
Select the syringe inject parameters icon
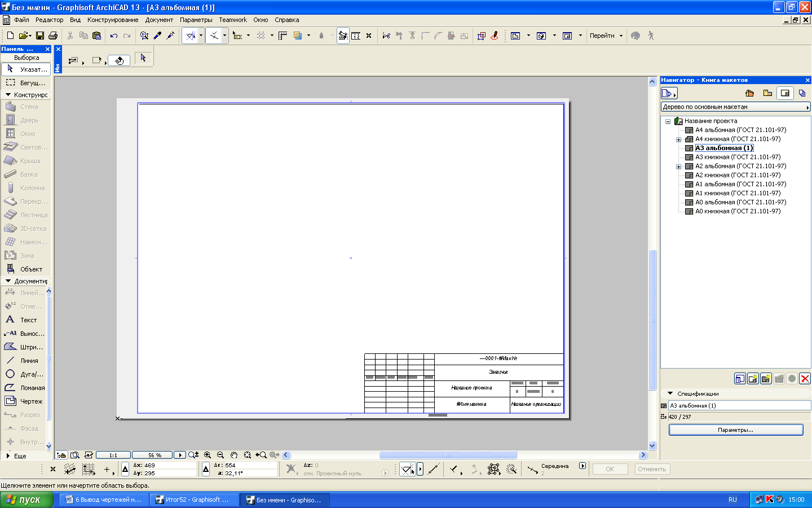pos(170,36)
